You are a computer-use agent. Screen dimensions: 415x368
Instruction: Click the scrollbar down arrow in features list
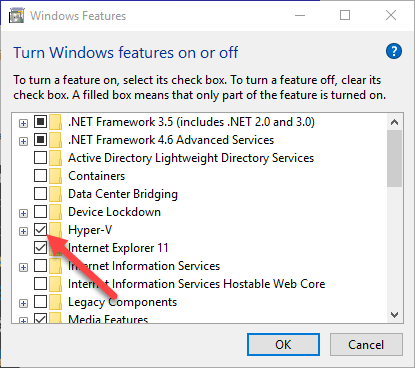tap(394, 315)
